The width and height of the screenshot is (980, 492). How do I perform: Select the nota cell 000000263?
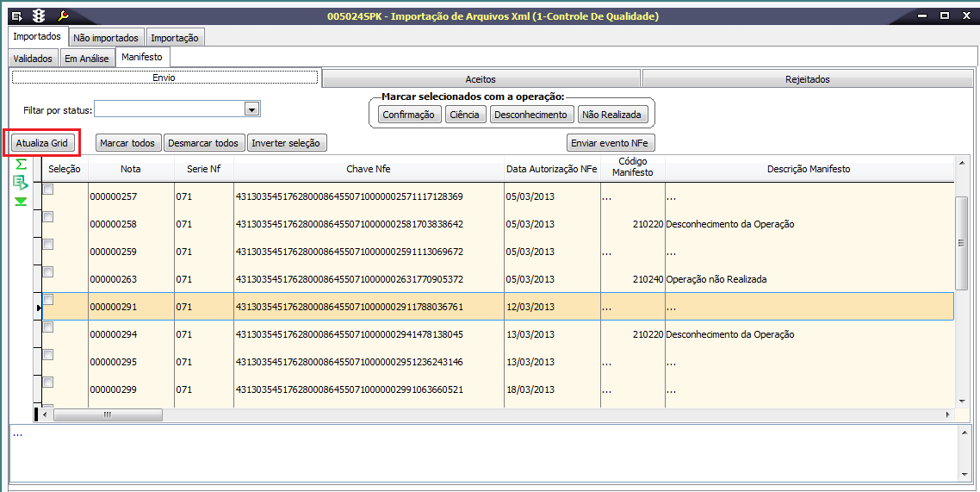(131, 279)
